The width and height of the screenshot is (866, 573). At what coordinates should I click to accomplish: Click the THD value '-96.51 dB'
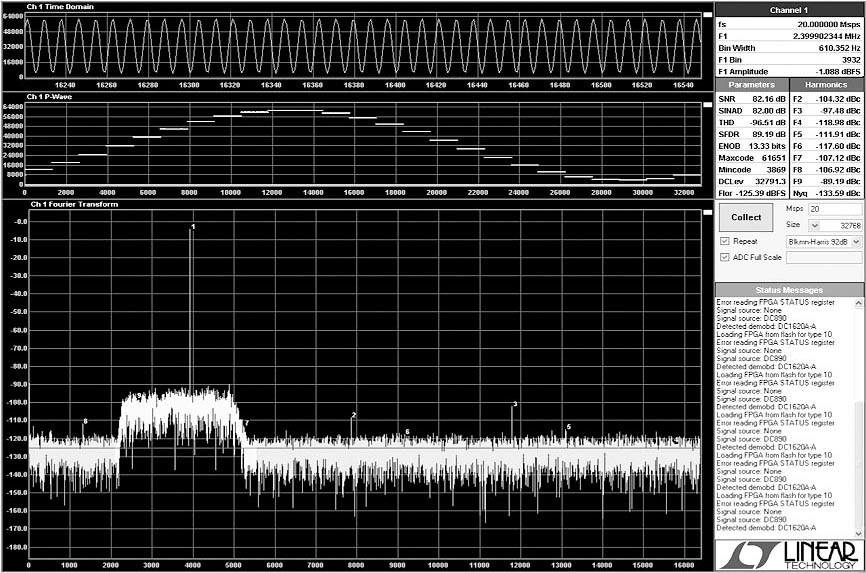[x=768, y=123]
